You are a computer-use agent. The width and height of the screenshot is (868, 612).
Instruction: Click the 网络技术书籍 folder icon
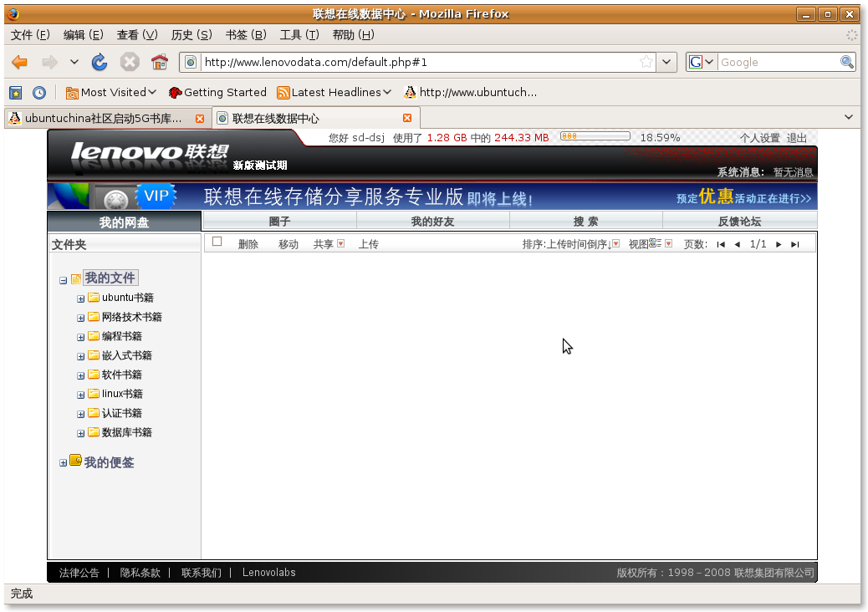coord(94,317)
